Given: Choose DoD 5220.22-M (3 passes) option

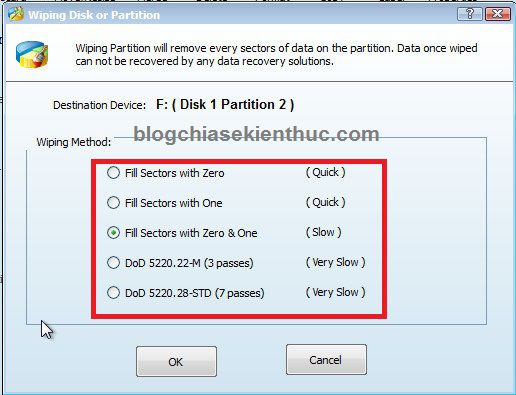Looking at the screenshot, I should [113, 263].
